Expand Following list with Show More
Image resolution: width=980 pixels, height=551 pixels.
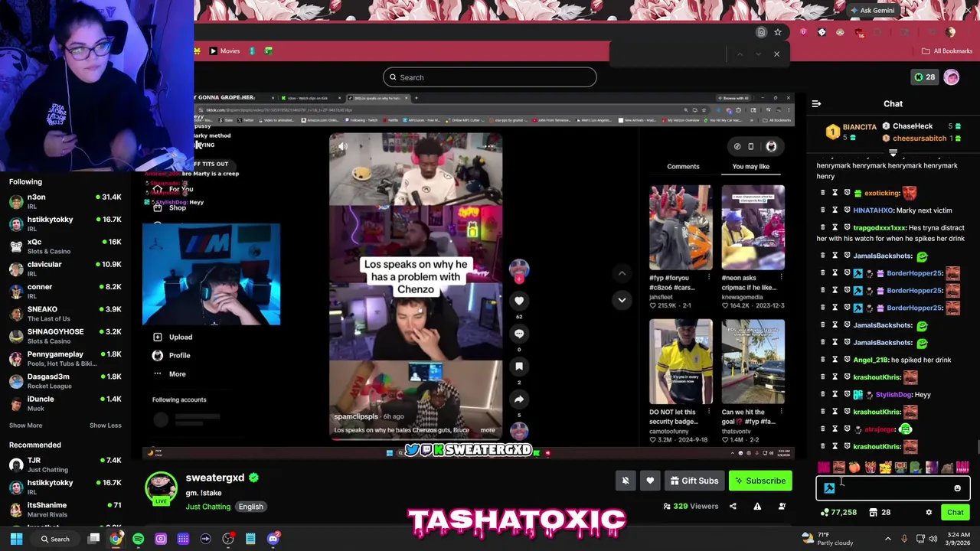[x=25, y=425]
